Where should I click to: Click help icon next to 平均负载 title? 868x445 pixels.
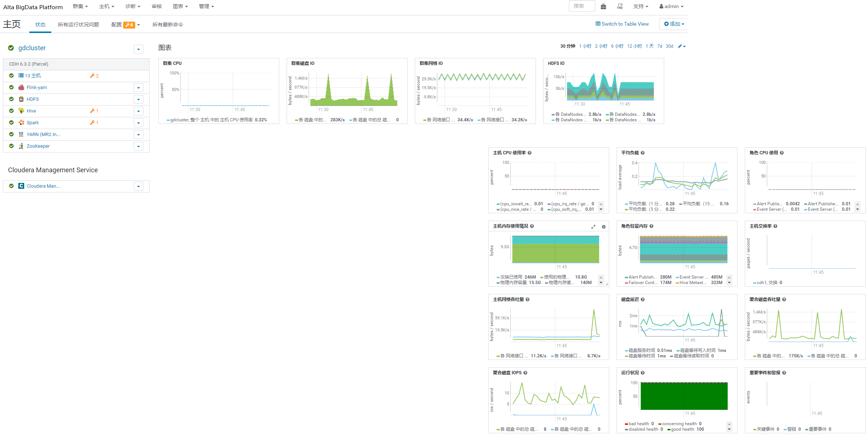[x=643, y=153]
